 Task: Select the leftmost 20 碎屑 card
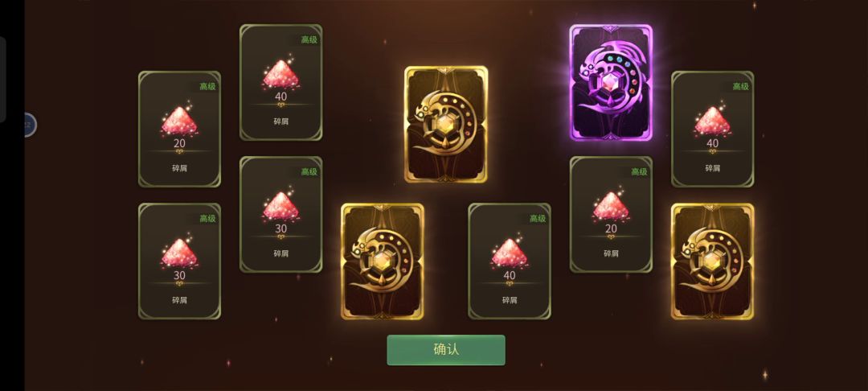[179, 129]
